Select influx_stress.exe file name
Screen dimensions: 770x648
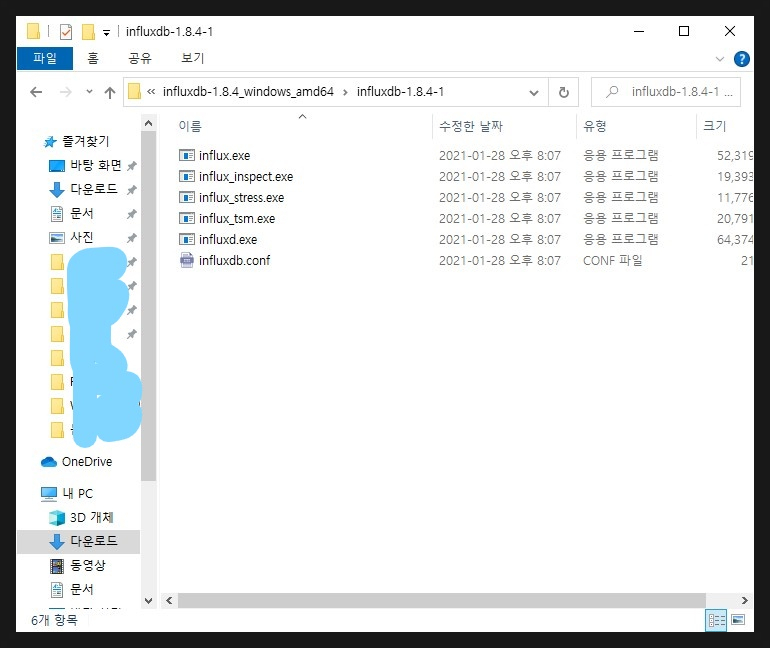242,198
